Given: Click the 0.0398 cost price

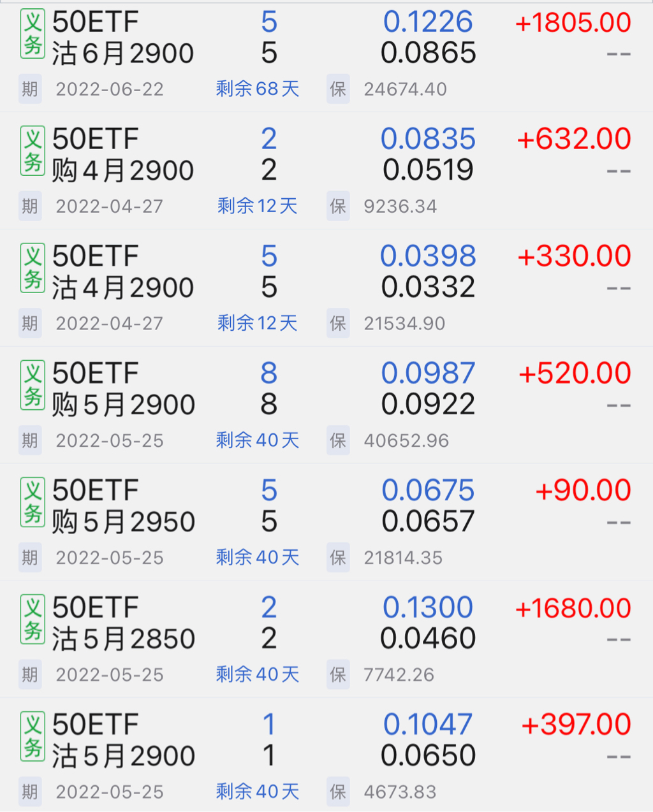Looking at the screenshot, I should pos(428,256).
